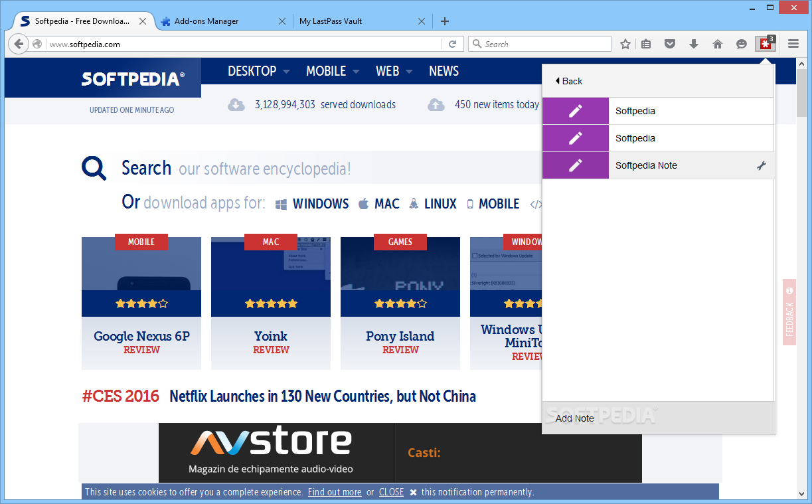
Task: Close the Softpedia tab
Action: coord(143,21)
